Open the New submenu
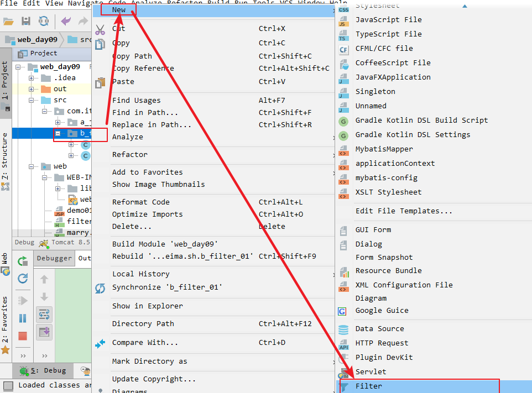The width and height of the screenshot is (532, 393). (213, 10)
